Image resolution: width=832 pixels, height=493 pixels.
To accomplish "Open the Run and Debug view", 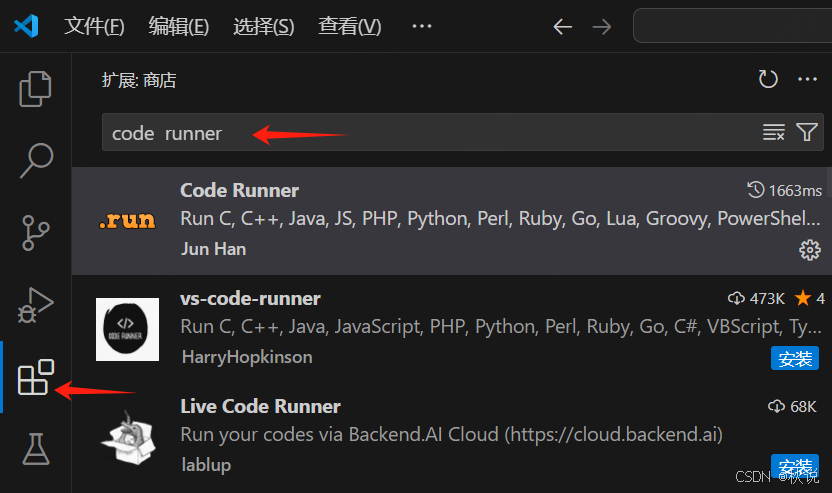I will point(36,305).
